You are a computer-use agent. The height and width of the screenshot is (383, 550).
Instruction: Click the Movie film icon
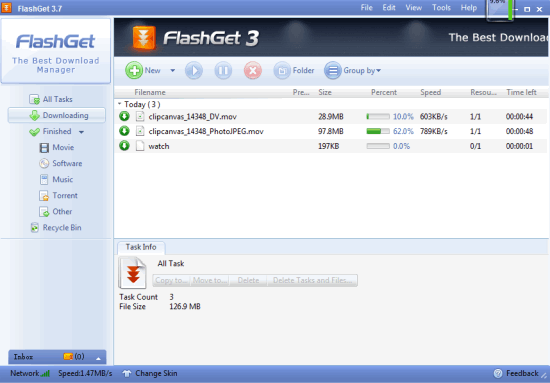tap(44, 148)
